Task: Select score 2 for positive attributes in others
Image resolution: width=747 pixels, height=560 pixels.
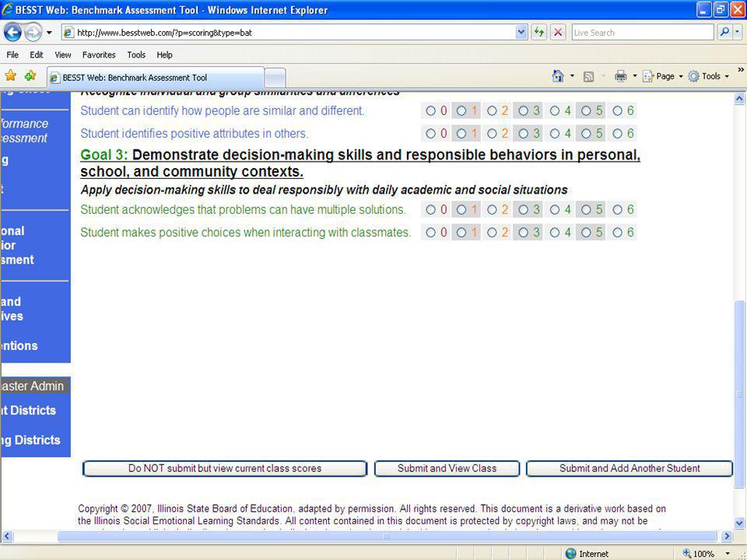Action: click(x=492, y=134)
